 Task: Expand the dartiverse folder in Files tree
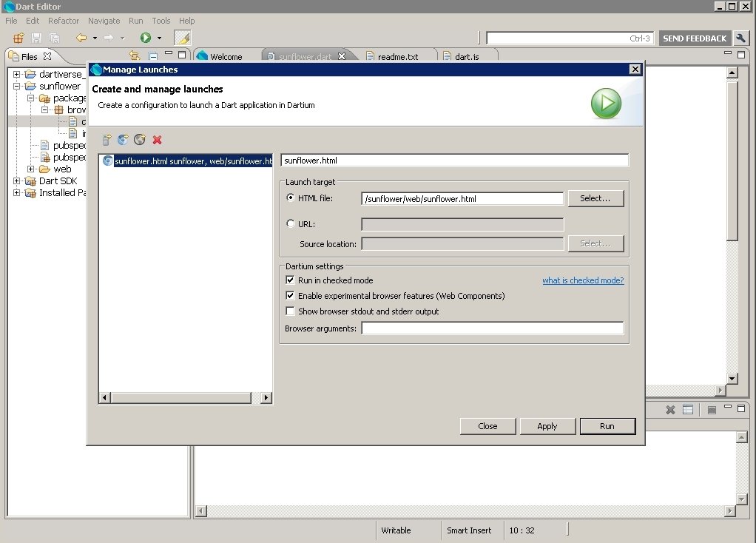pyautogui.click(x=16, y=74)
